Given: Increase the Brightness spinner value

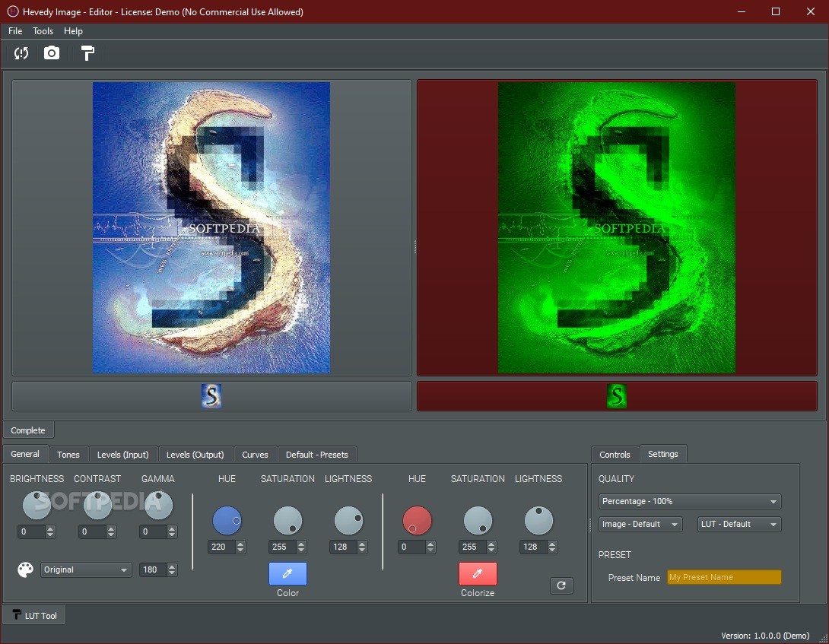Looking at the screenshot, I should tap(50, 528).
